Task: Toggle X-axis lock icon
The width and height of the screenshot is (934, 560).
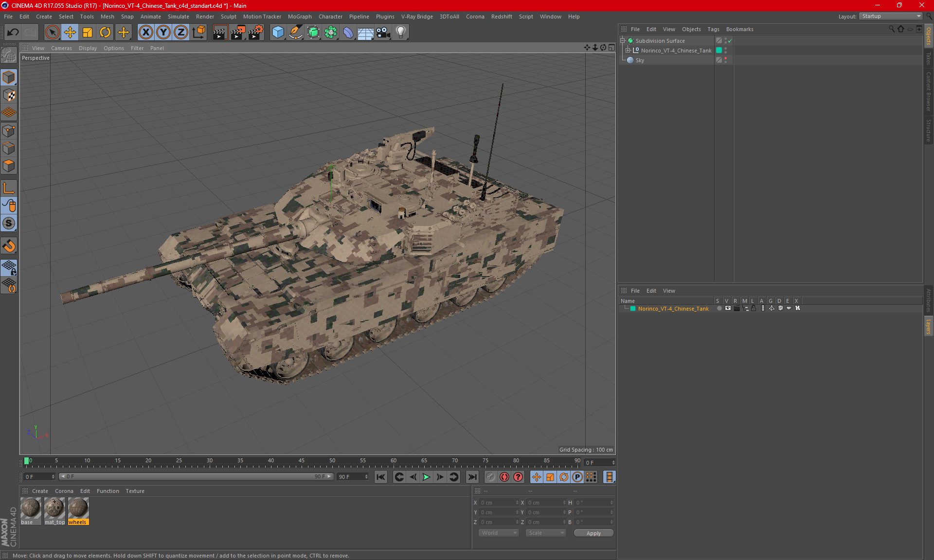Action: [x=145, y=33]
